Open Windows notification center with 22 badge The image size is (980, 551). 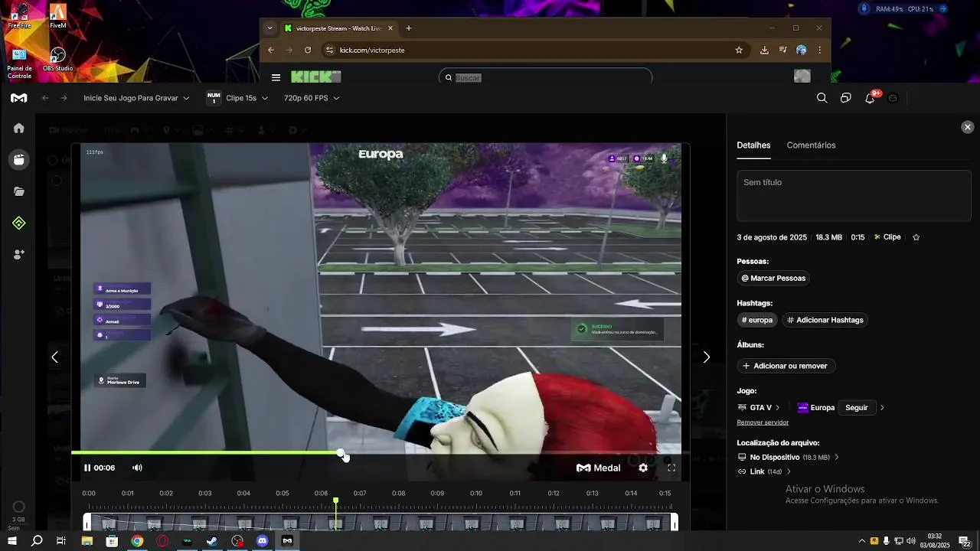(965, 541)
